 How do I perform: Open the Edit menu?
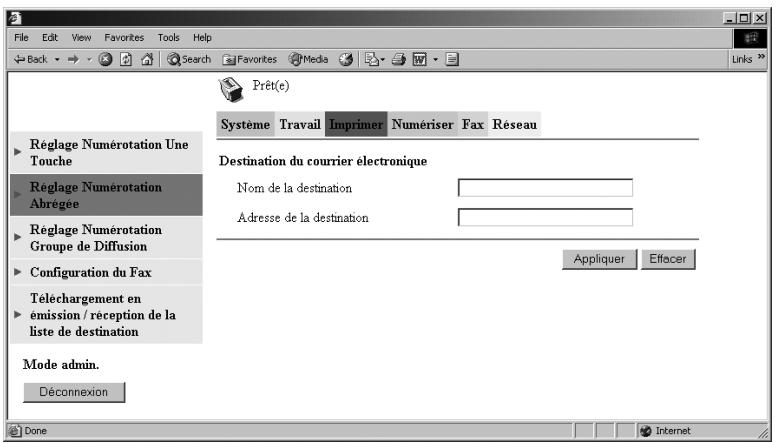pyautogui.click(x=50, y=38)
